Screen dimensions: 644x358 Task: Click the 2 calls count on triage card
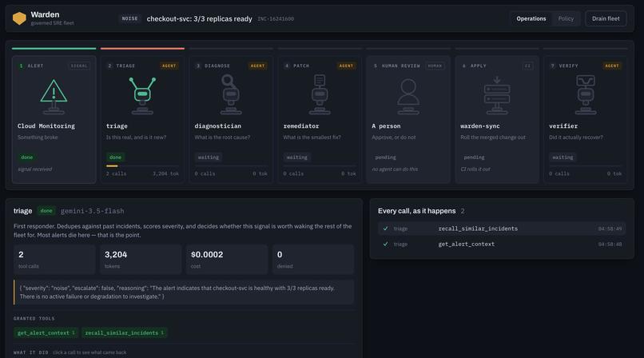(x=116, y=173)
